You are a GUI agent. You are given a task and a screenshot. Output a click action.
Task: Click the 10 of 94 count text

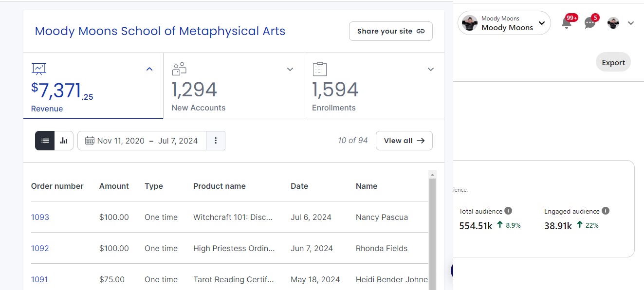click(x=353, y=141)
